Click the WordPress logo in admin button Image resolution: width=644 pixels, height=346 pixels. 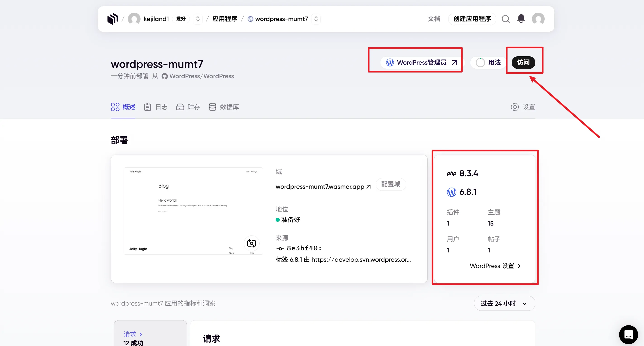pyautogui.click(x=390, y=62)
